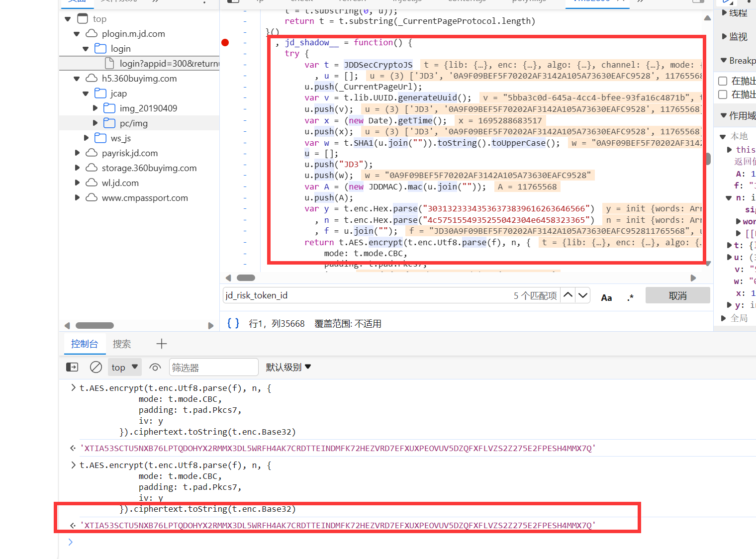Click the console 筛选器 filter input
Viewport: 756px width, 559px height.
coord(213,367)
